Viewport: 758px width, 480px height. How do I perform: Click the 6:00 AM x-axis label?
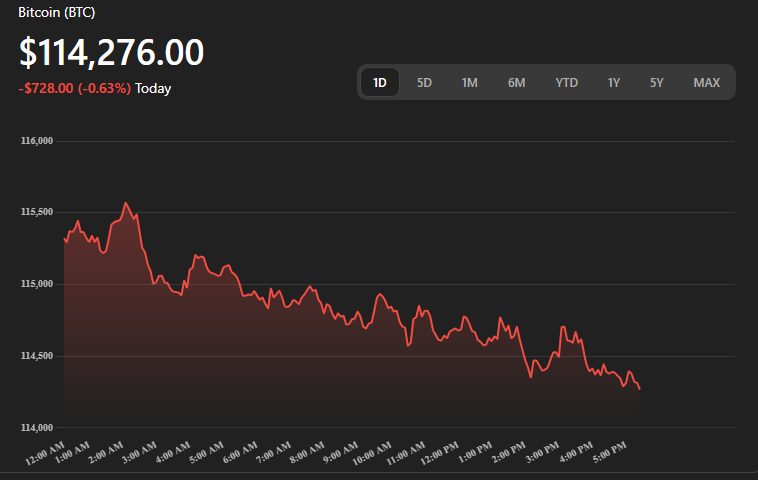(x=240, y=453)
